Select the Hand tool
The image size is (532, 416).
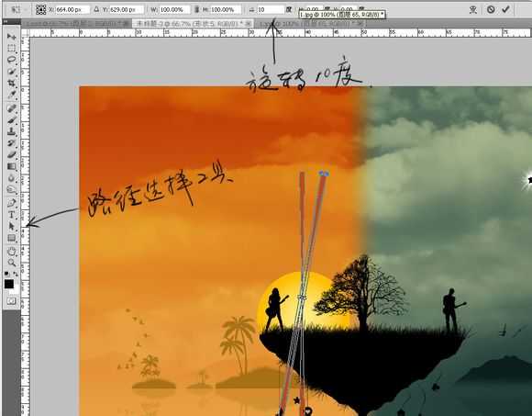(x=12, y=252)
